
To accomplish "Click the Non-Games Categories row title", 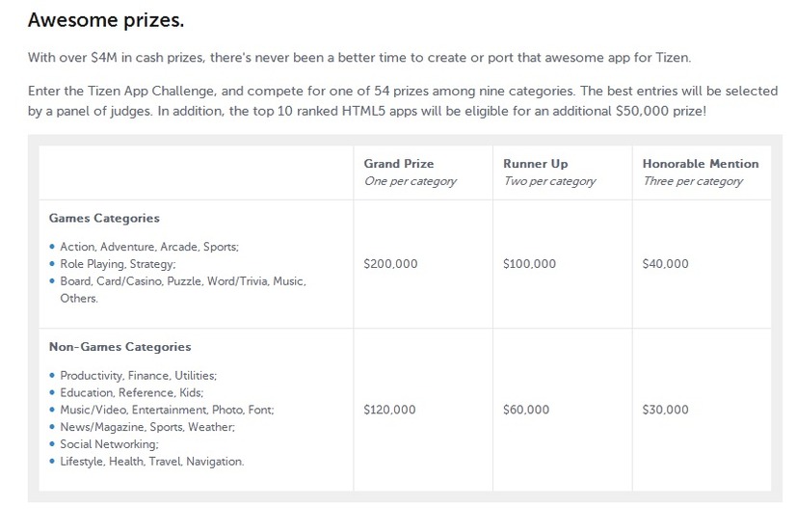I will [119, 347].
